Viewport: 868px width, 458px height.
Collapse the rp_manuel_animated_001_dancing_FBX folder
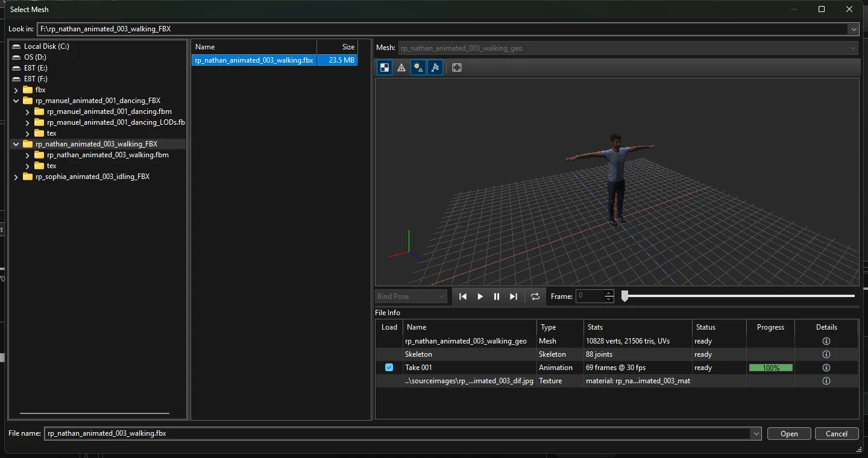16,101
